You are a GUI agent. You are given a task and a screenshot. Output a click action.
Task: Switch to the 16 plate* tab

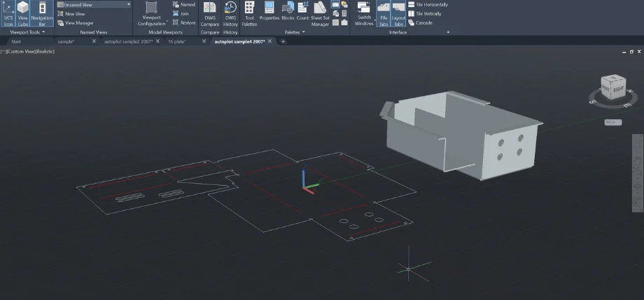click(177, 41)
